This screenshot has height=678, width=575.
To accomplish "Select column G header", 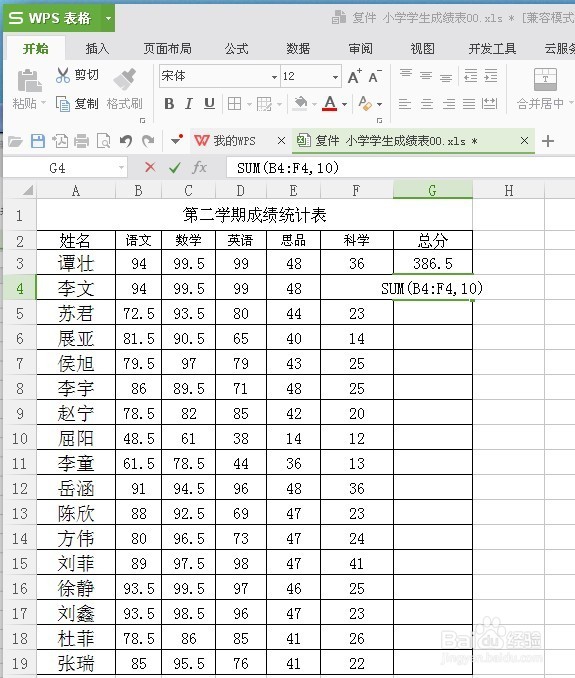I will [433, 190].
